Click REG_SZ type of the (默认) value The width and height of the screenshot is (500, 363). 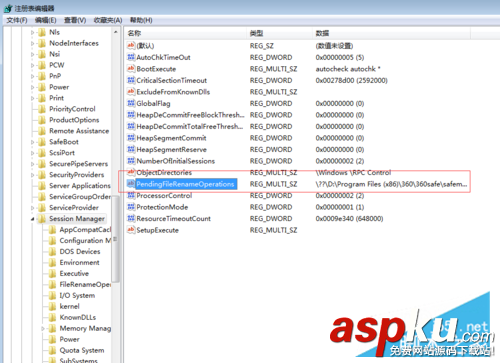tap(262, 46)
